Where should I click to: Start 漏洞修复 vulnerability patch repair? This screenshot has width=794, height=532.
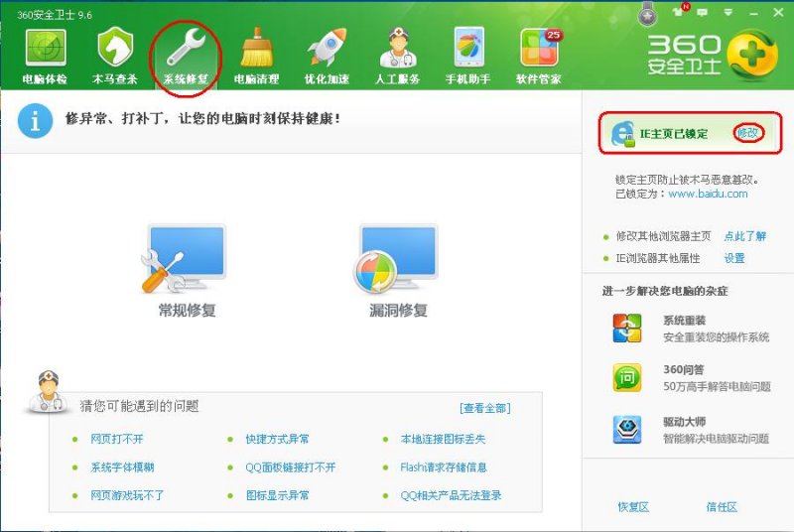398,271
